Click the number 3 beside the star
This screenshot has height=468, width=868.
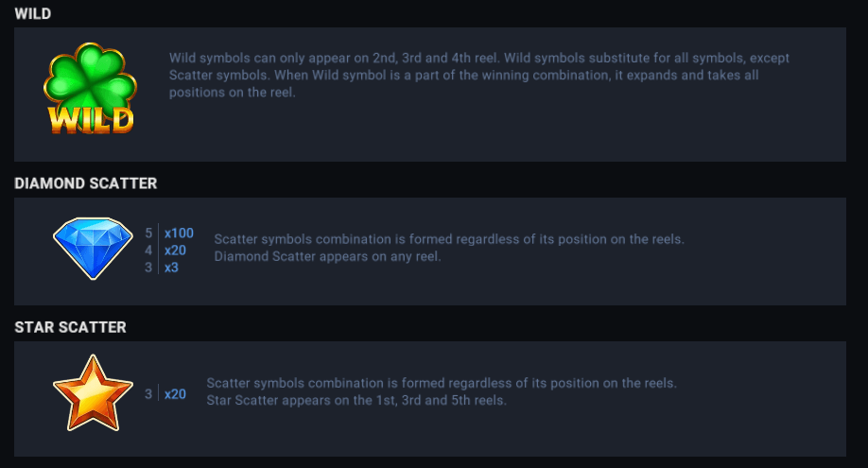coord(148,394)
